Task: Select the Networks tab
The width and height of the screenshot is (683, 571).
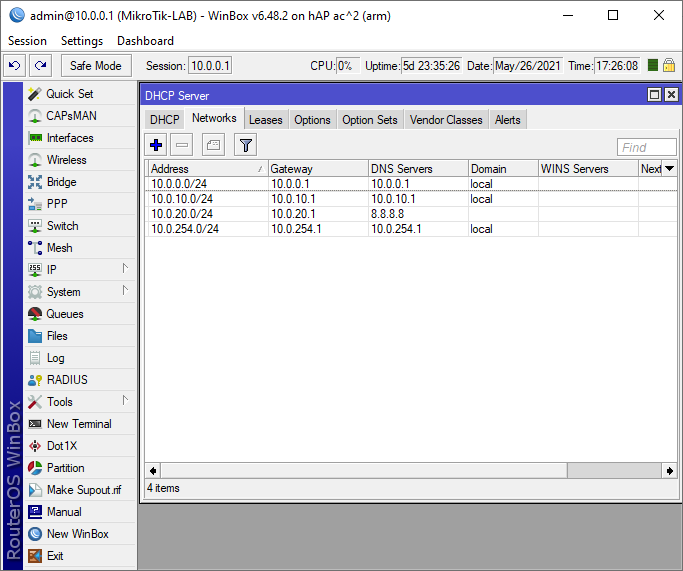Action: pos(214,118)
